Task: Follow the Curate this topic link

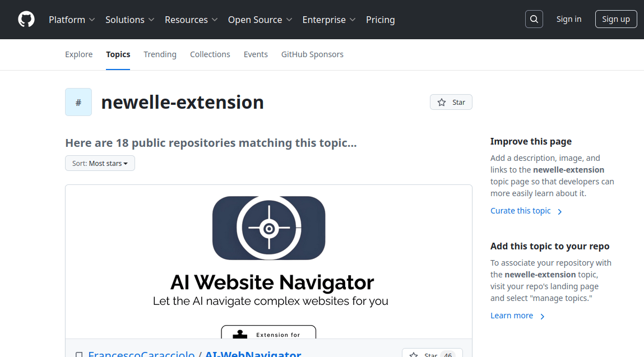Action: [520, 210]
